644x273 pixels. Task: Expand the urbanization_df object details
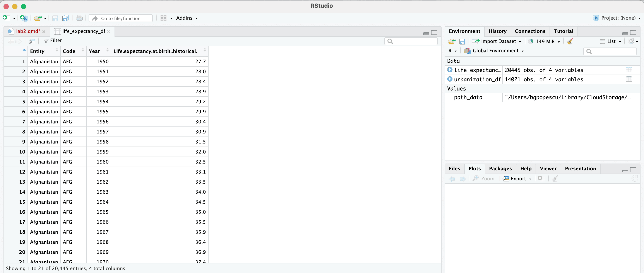[x=449, y=79]
